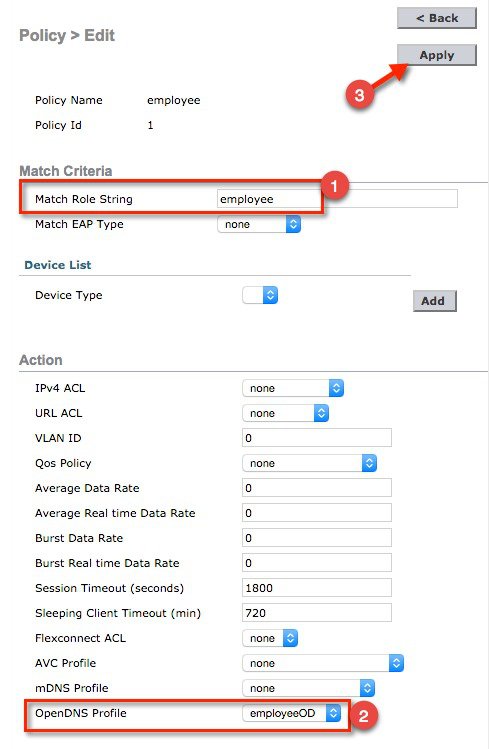Select an mDNS Profile from dropdown
The height and width of the screenshot is (749, 489).
[x=308, y=688]
